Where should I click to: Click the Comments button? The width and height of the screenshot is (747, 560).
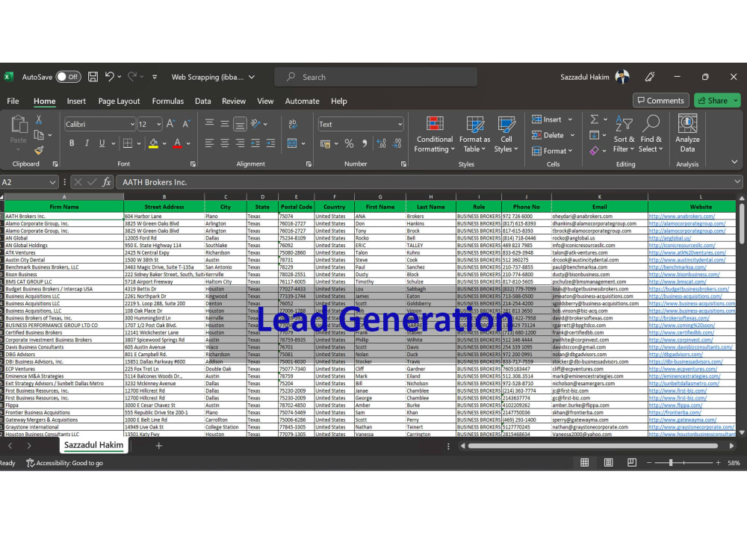[661, 101]
